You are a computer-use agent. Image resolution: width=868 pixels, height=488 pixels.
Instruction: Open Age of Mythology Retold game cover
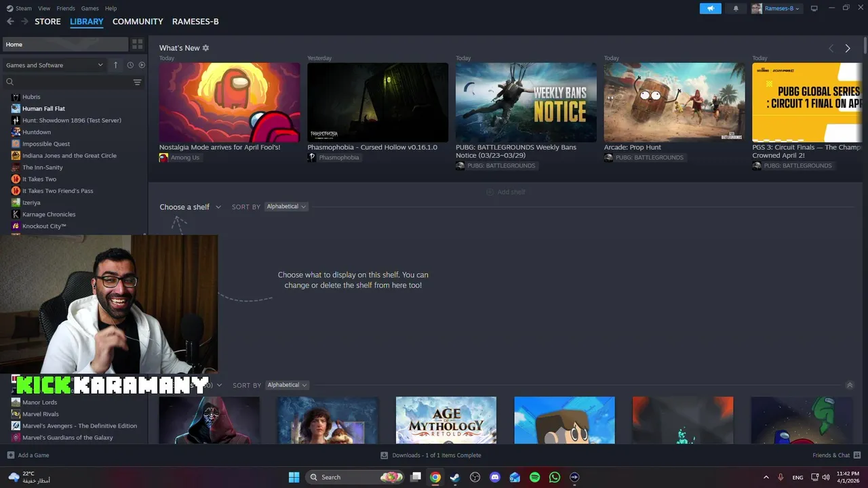pos(446,420)
